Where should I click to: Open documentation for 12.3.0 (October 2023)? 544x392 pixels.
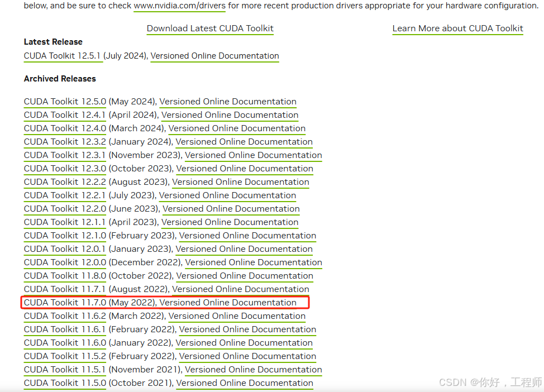[245, 169]
